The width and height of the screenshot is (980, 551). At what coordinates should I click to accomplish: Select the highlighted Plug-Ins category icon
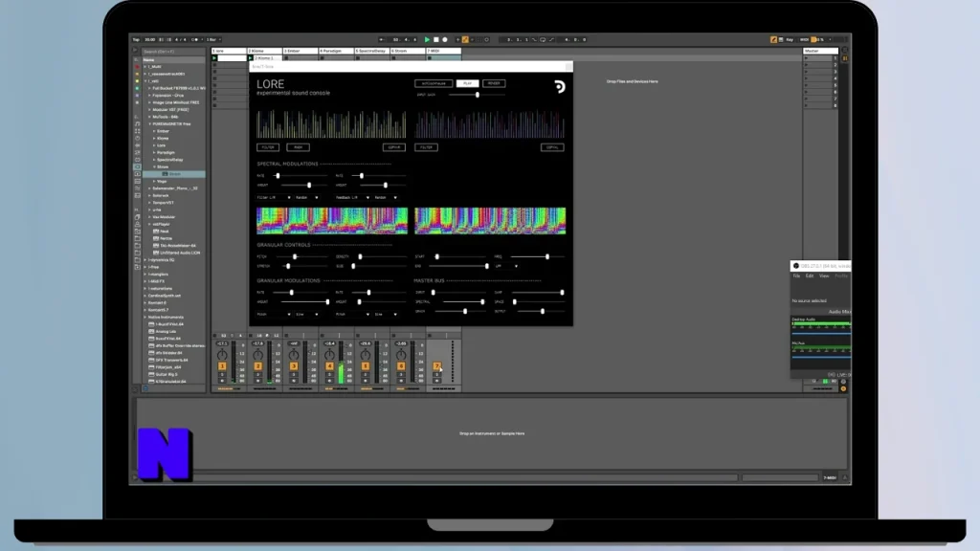point(137,166)
